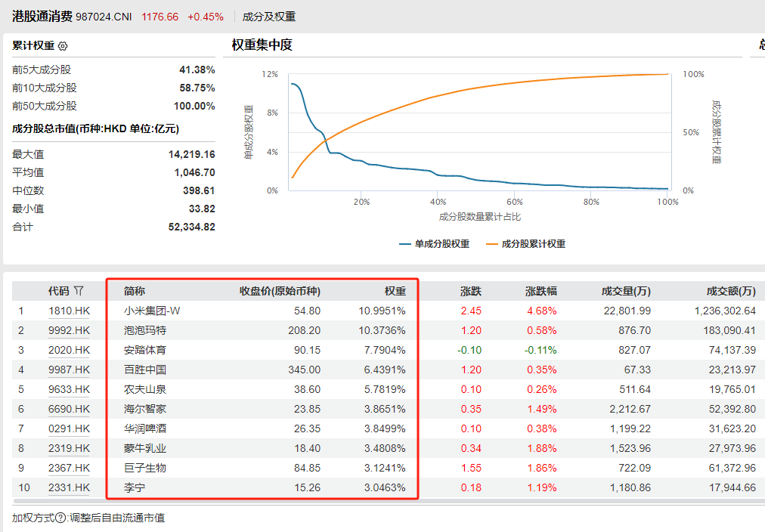The image size is (765, 532).
Task: Sort by the 成交额(万) column header
Action: tap(731, 291)
